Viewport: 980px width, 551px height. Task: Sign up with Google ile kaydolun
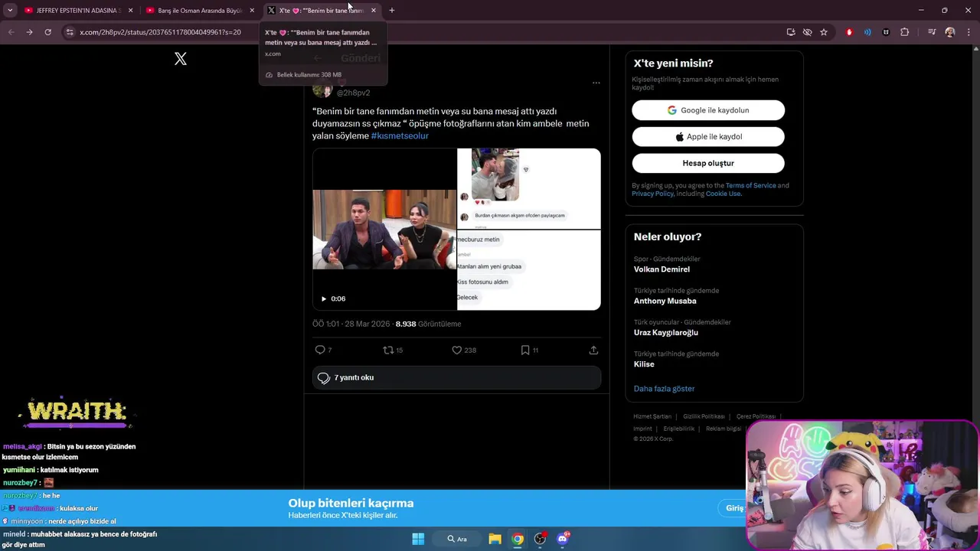[x=708, y=110]
